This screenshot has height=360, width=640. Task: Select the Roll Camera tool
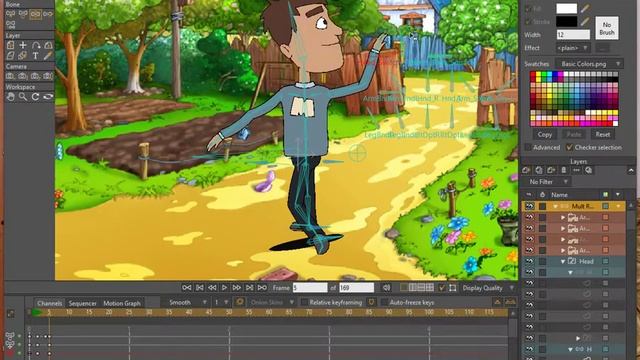coord(36,76)
